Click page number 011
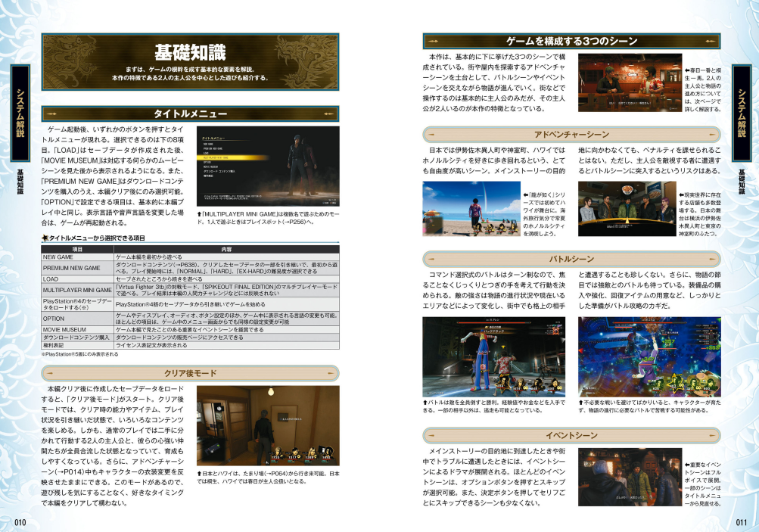The height and width of the screenshot is (532, 759). coord(741,522)
